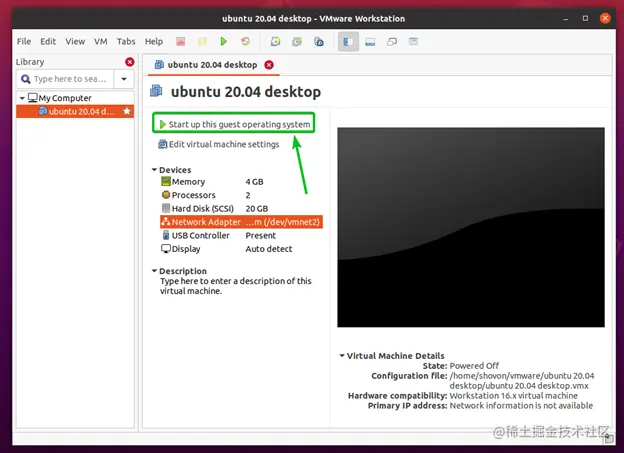The width and height of the screenshot is (624, 453).
Task: Click the Workstation 16.x virtual machine text
Action: pos(514,396)
